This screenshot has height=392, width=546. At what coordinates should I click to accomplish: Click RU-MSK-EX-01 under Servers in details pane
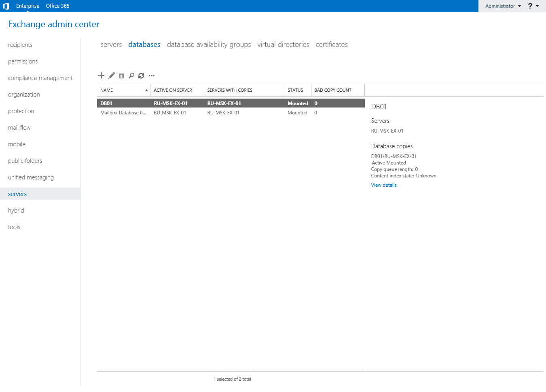point(387,131)
